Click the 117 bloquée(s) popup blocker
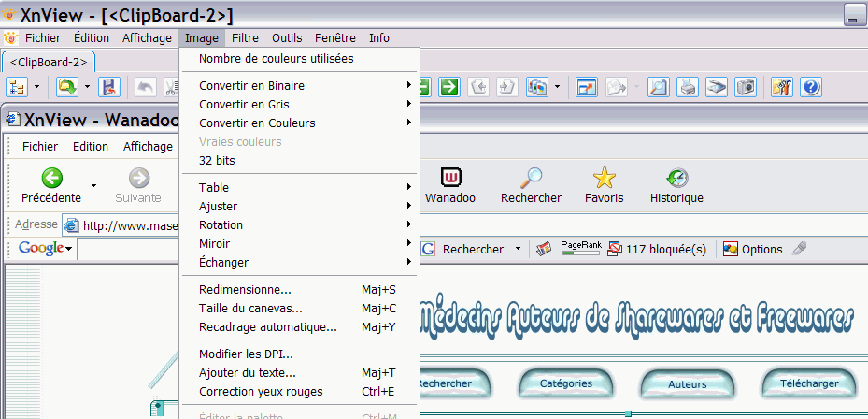 point(657,250)
